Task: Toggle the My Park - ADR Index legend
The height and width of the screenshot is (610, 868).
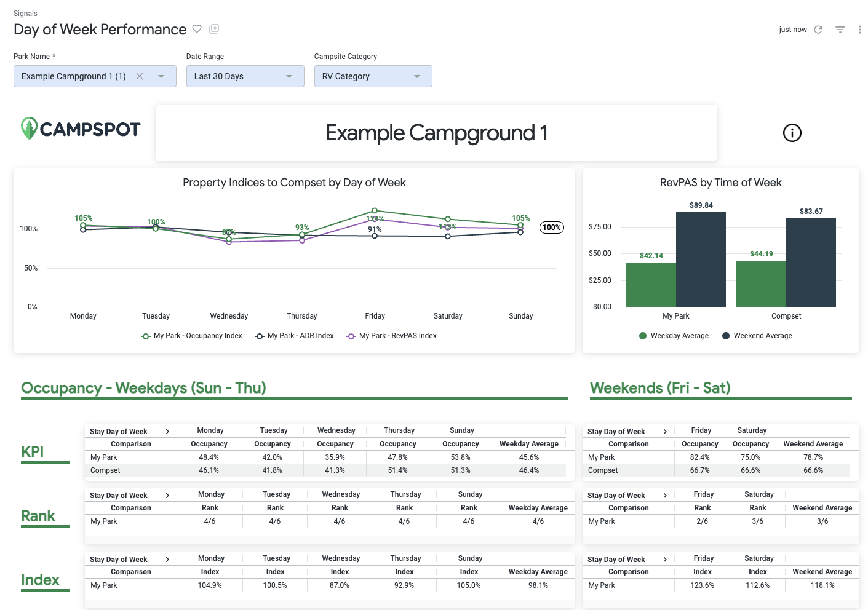Action: point(294,336)
